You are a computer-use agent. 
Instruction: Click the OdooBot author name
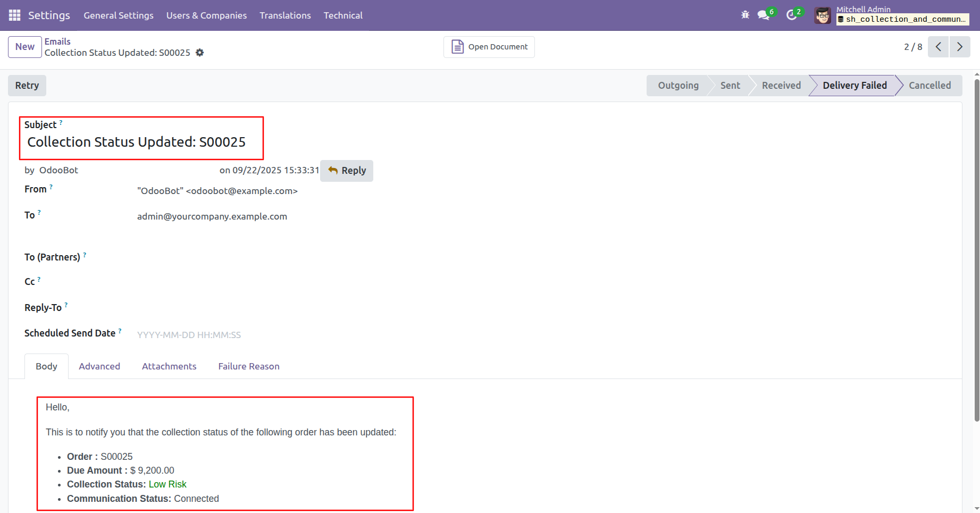pyautogui.click(x=58, y=170)
